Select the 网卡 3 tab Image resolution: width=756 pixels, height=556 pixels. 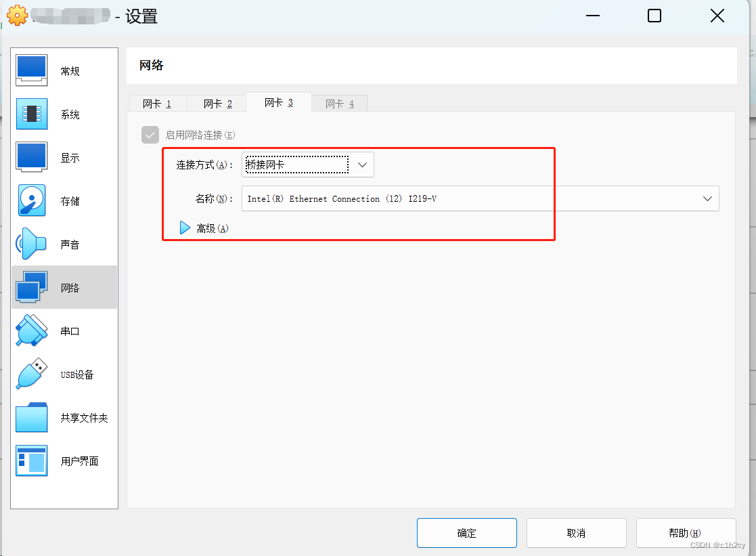point(279,102)
